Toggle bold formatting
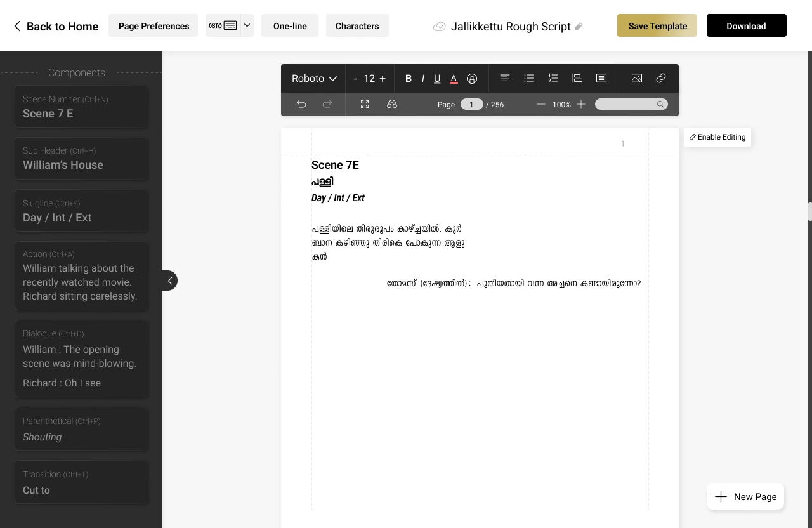Screen dimensions: 812x528 [x=409, y=78]
